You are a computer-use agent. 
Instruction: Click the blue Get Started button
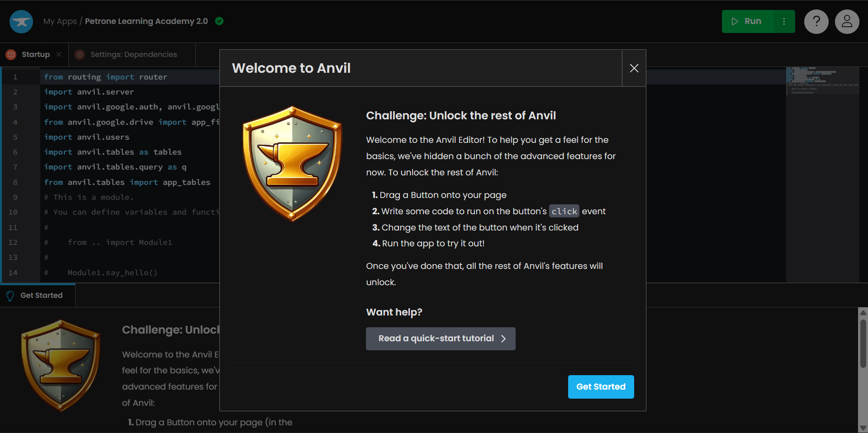[x=600, y=387]
